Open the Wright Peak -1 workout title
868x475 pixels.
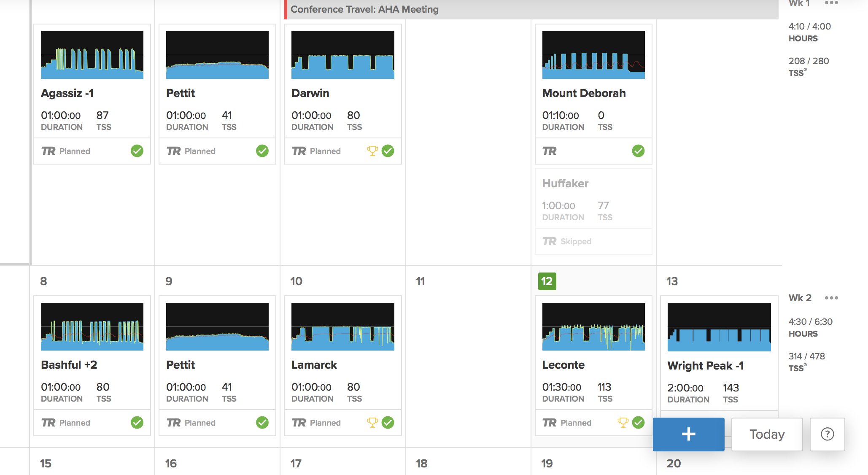point(705,366)
